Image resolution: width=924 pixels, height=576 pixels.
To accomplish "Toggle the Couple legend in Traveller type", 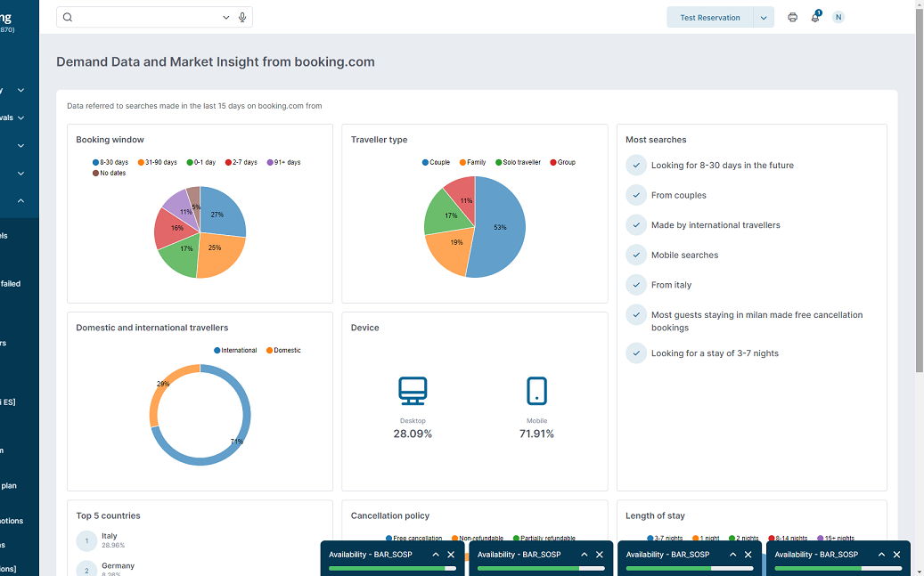I will 435,163.
